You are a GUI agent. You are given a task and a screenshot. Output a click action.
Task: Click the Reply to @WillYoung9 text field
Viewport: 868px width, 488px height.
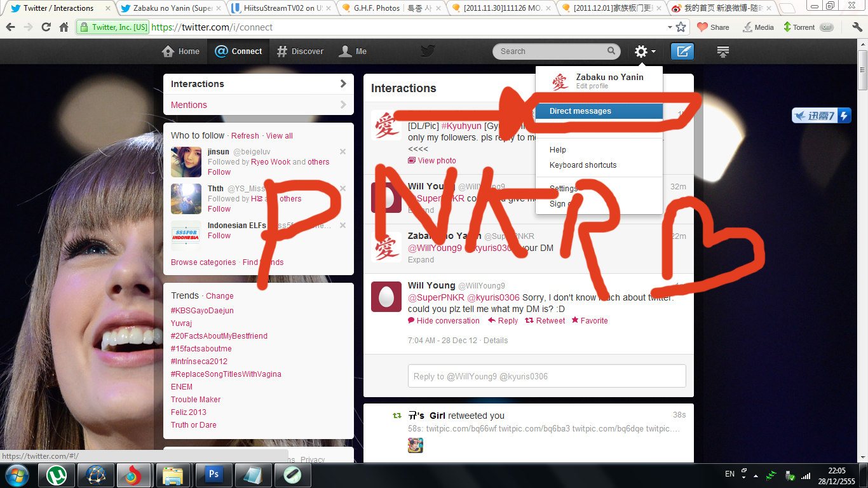pos(547,376)
